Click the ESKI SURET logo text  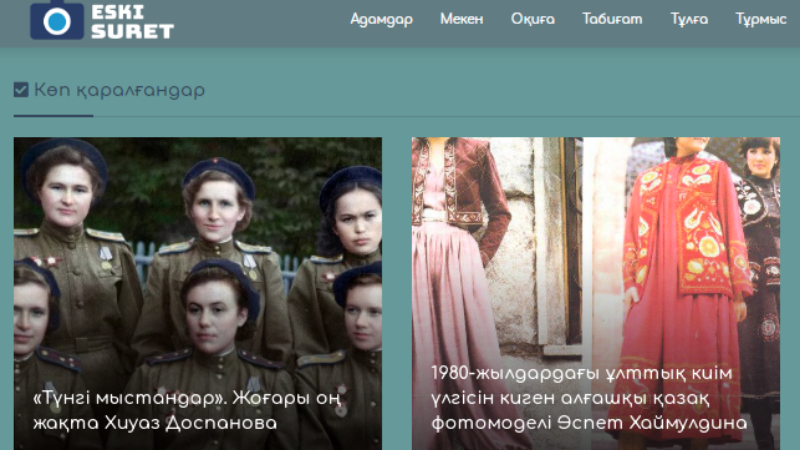[x=131, y=21]
